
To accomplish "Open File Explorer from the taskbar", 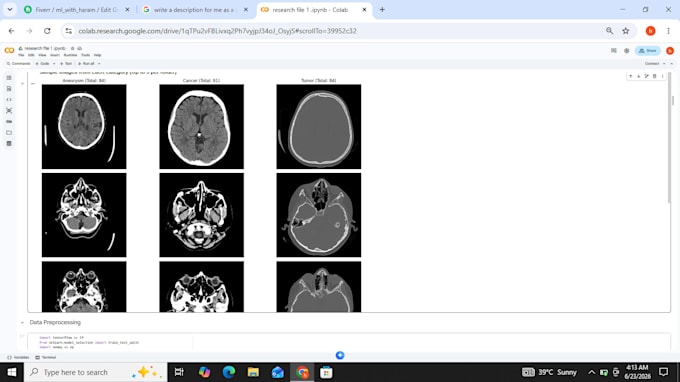I will [x=253, y=372].
